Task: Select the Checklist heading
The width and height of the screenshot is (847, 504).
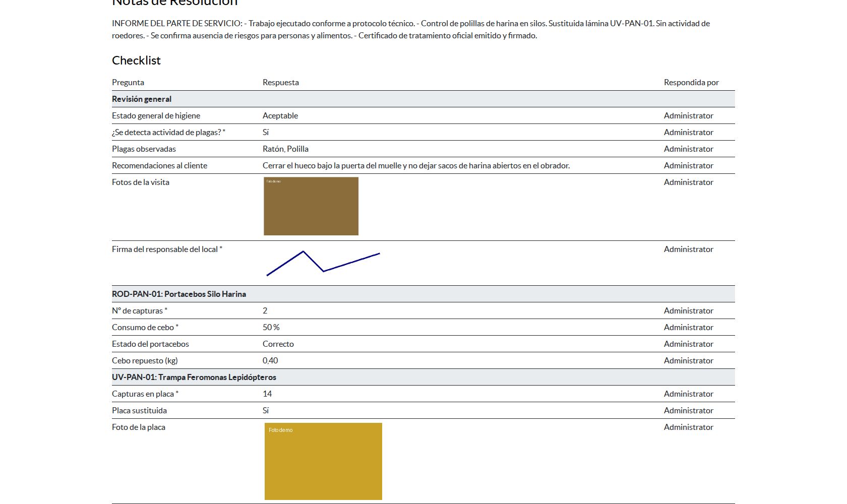Action: 136,60
